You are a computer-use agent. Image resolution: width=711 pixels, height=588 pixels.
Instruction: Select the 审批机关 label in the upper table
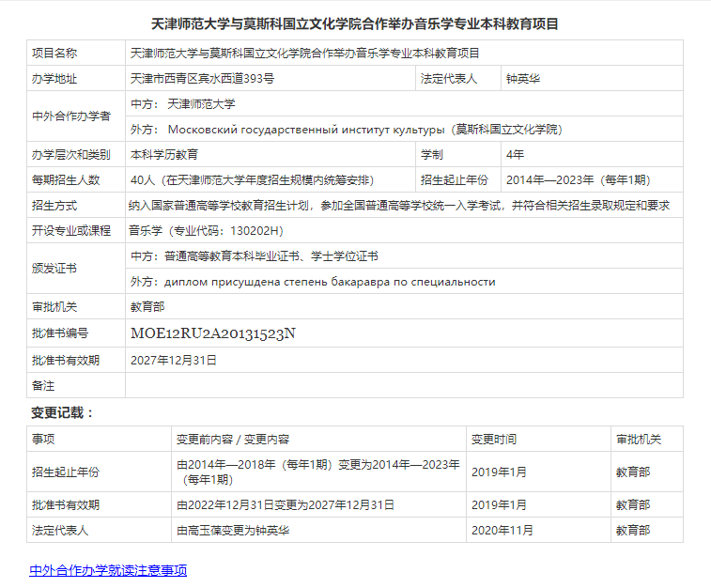pos(54,307)
